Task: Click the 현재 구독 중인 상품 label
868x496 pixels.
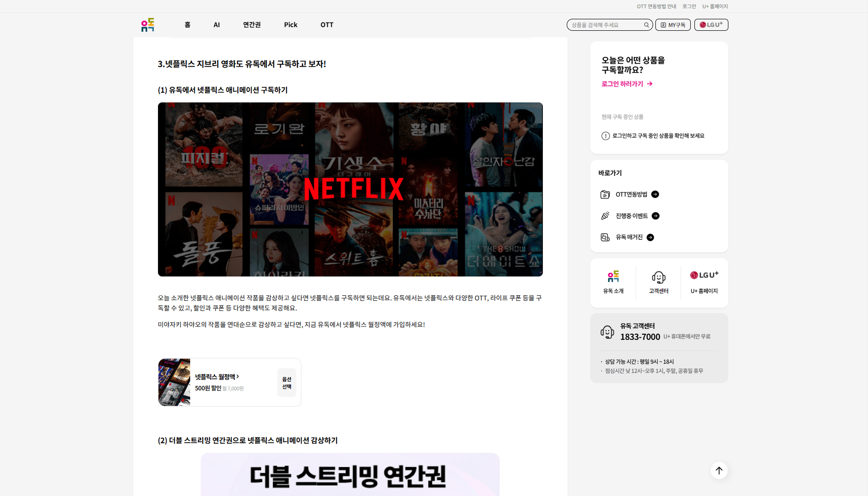Action: 622,117
